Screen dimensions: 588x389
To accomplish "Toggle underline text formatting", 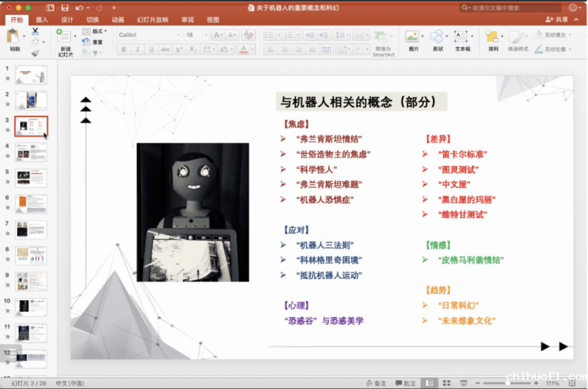I will tap(151, 49).
